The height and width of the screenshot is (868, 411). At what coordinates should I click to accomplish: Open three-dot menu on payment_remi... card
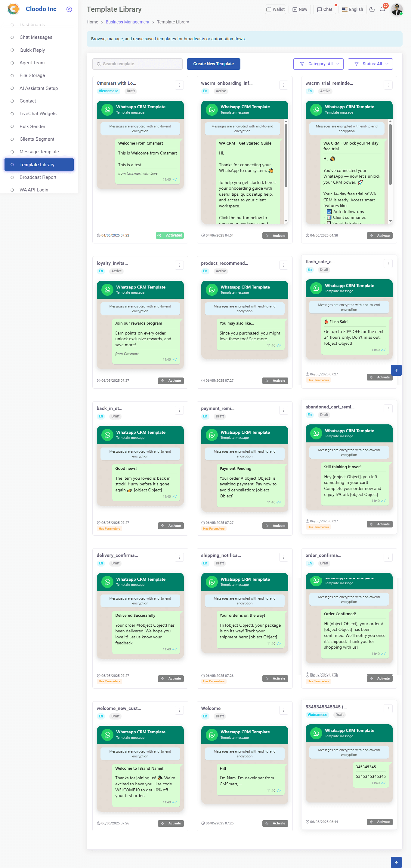tap(283, 410)
